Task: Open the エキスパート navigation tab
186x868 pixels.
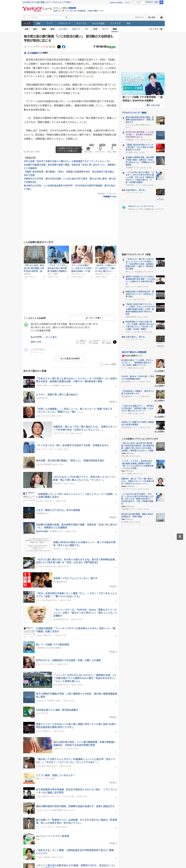Action: (x=64, y=24)
